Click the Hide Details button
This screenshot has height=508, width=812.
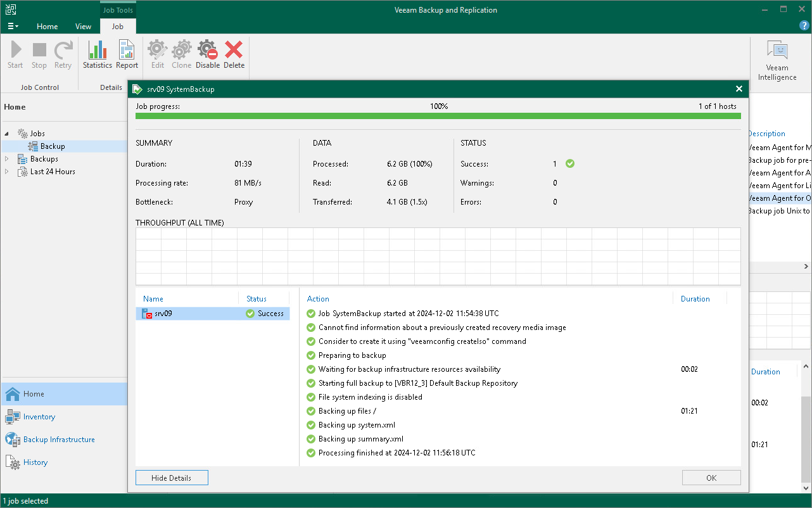point(171,478)
